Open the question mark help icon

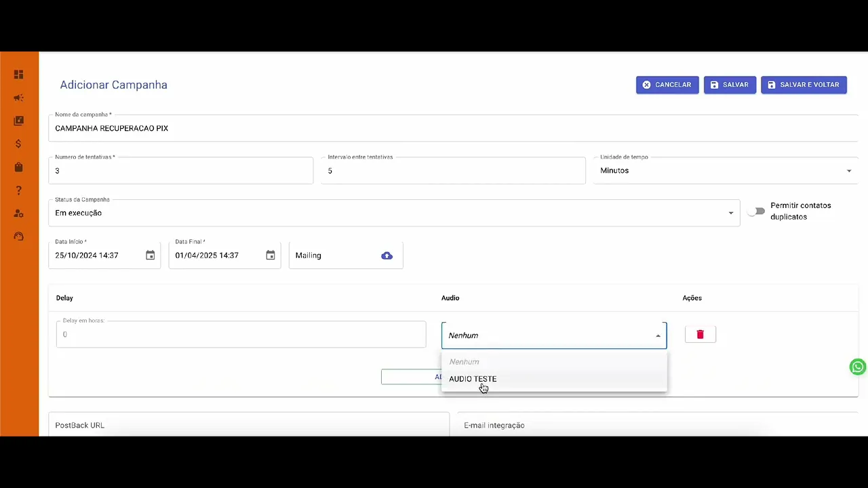point(18,190)
